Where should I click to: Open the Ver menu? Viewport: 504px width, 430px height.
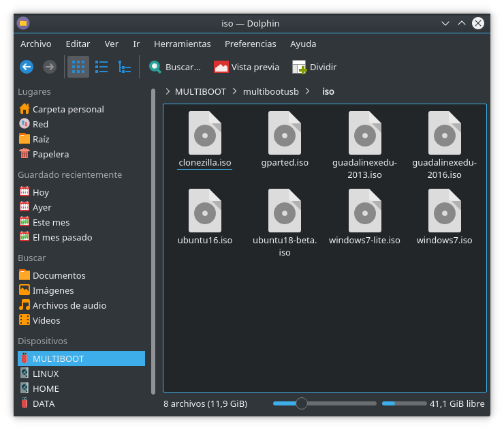[111, 44]
